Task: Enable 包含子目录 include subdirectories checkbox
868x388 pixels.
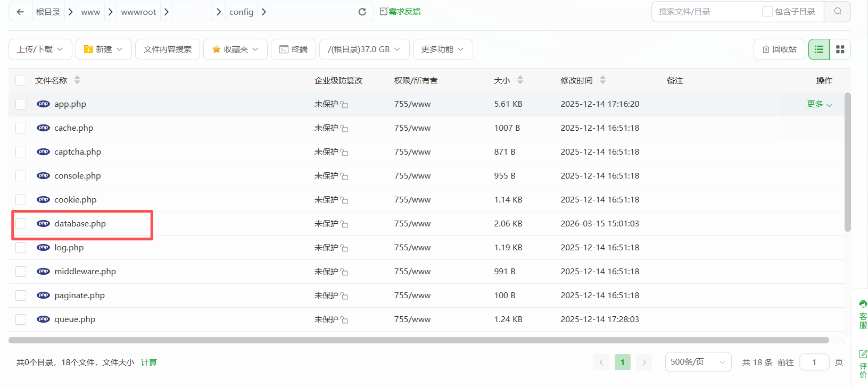Action: click(767, 12)
